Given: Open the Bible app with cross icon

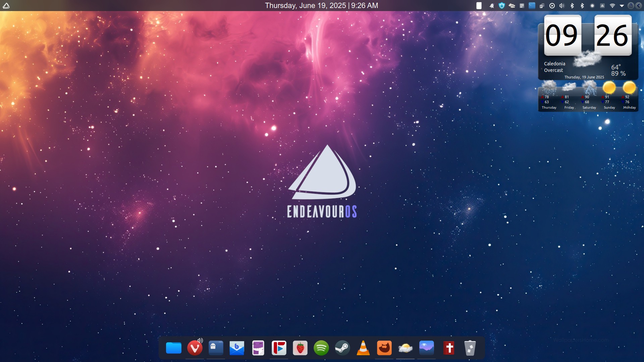Looking at the screenshot, I should (x=449, y=348).
